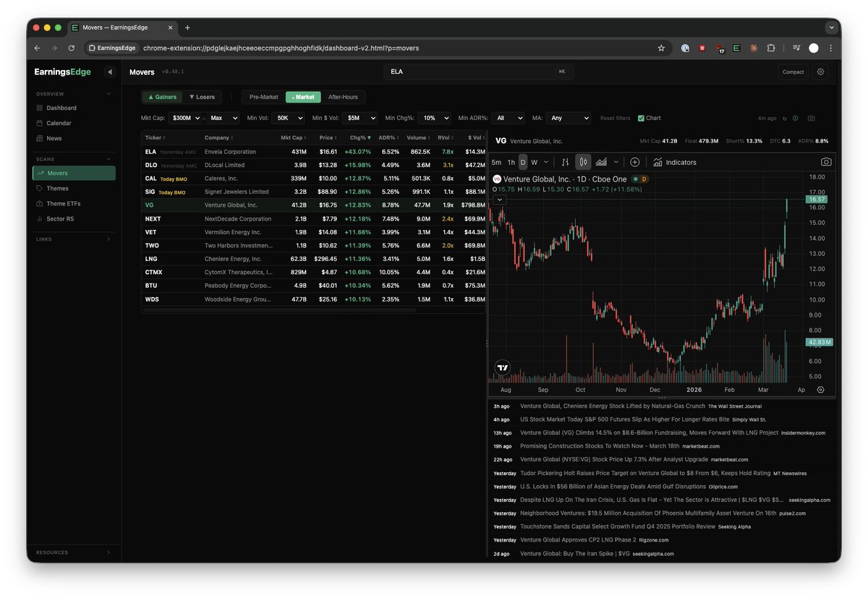
Task: Select the candlestick chart style icon
Action: click(x=583, y=162)
